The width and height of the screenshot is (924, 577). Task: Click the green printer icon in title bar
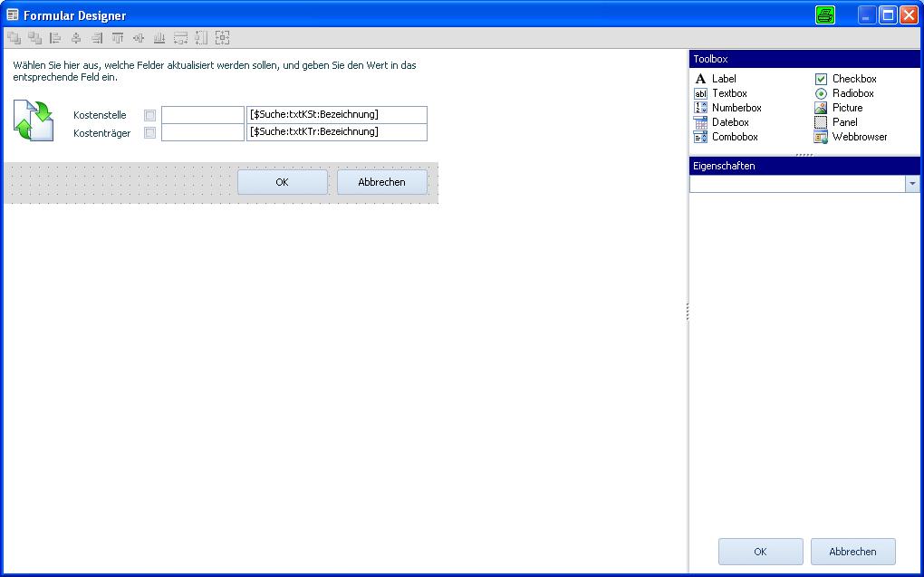coord(825,15)
